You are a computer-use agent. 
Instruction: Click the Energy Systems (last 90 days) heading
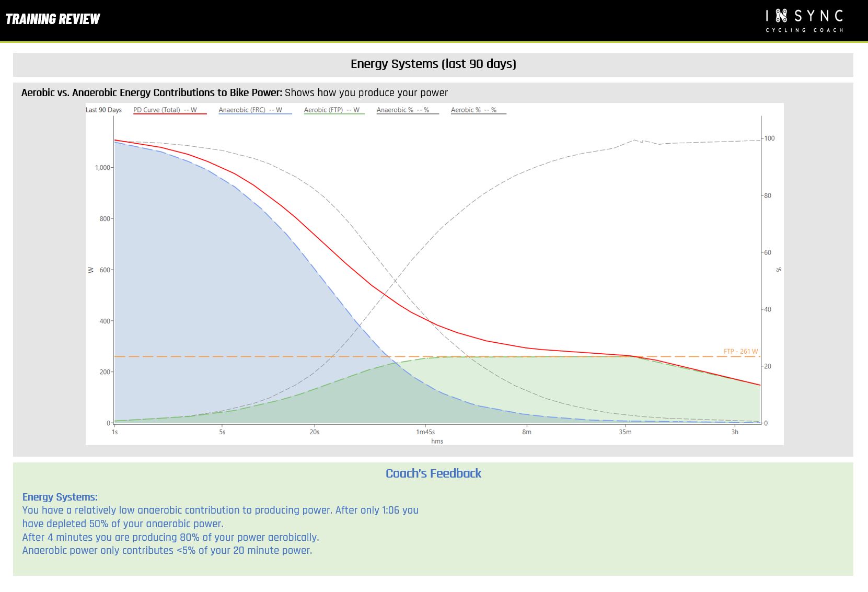click(x=433, y=64)
